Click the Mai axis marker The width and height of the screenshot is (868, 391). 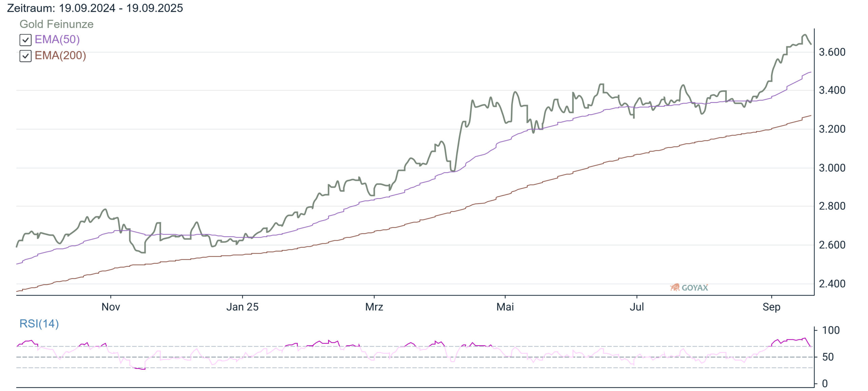(505, 307)
